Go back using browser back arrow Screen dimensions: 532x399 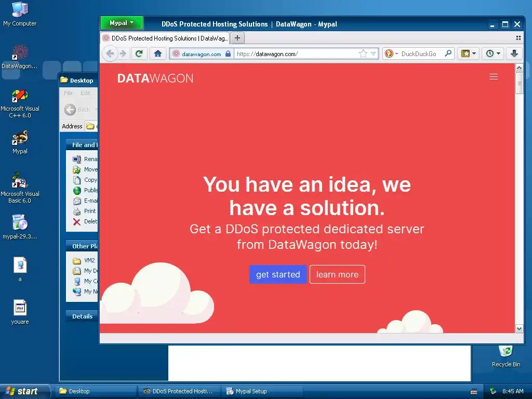point(110,54)
